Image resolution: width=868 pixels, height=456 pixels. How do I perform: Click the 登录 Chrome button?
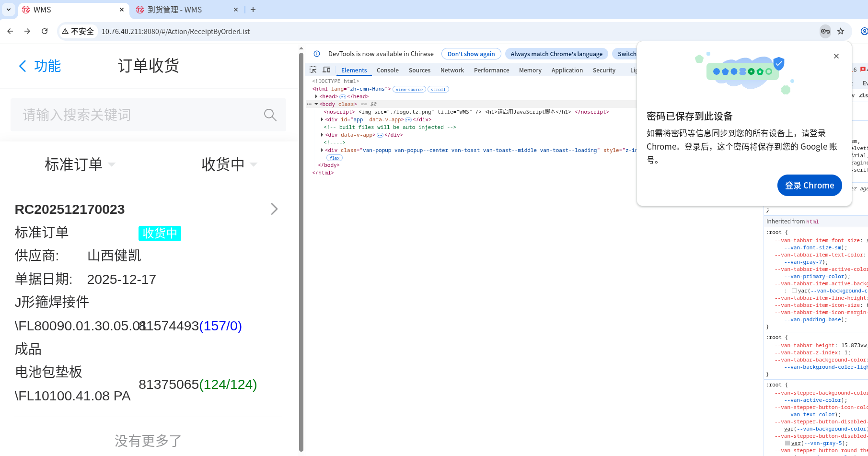coord(810,185)
